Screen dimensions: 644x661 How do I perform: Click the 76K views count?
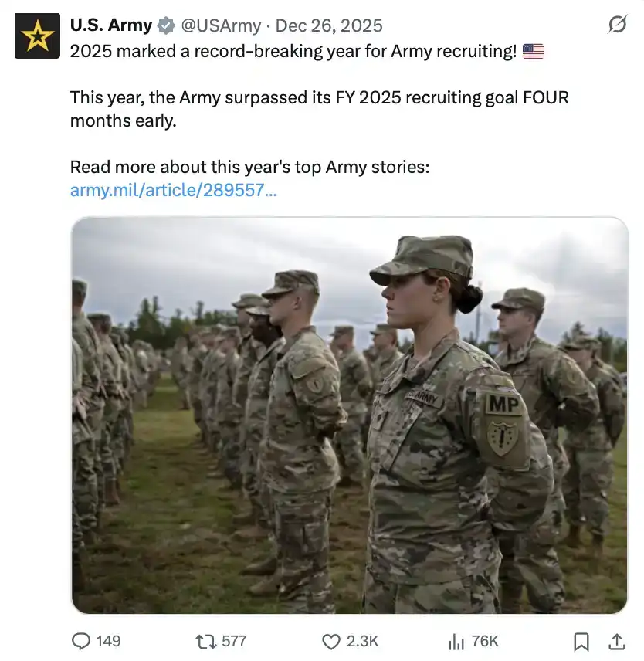(x=485, y=641)
